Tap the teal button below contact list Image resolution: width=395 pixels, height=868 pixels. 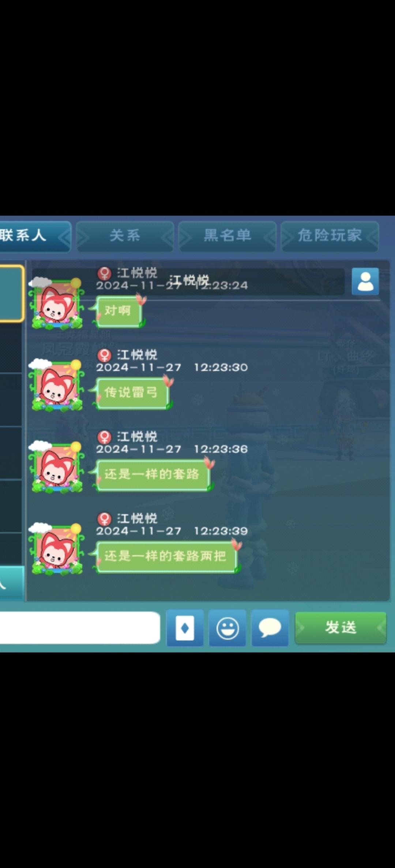12,583
